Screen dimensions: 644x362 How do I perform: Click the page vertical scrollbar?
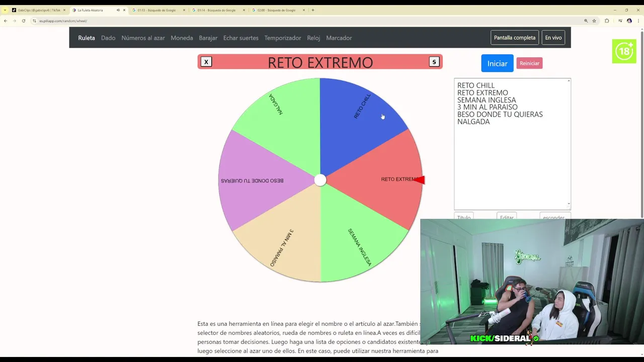pos(641,126)
